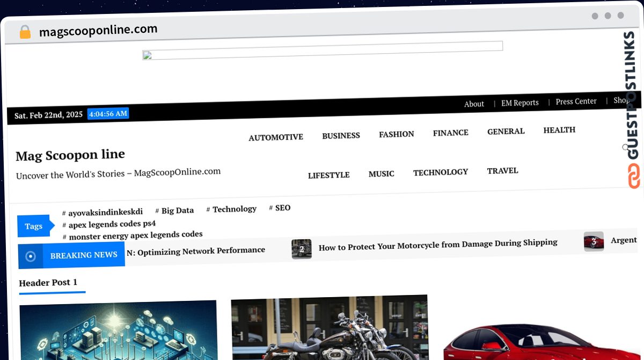Click the Breaking News circle icon

click(31, 256)
